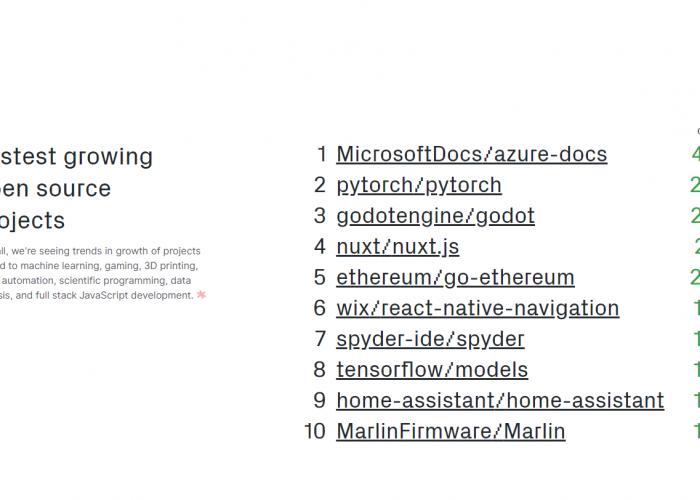Click the pink asterisk footnote icon

pyautogui.click(x=201, y=295)
